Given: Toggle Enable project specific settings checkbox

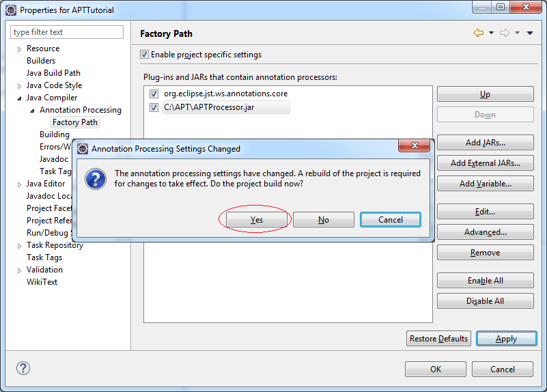Looking at the screenshot, I should [x=144, y=55].
